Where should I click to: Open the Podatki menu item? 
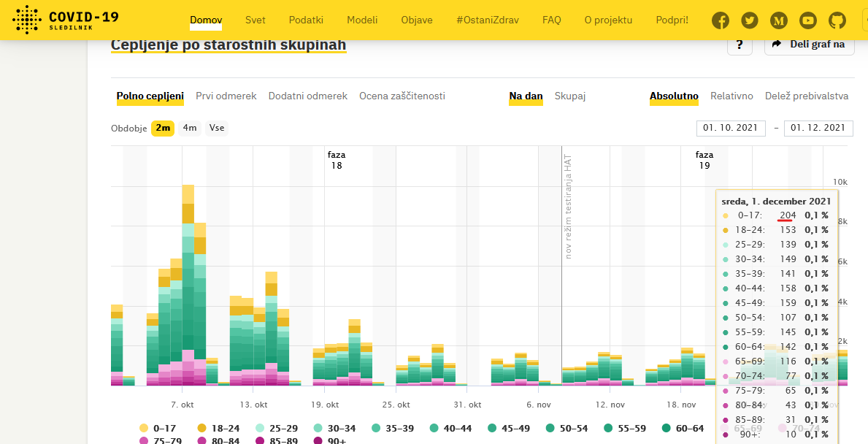tap(306, 20)
